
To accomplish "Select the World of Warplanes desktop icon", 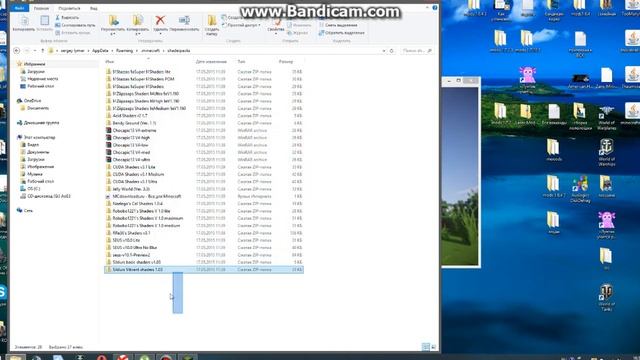I will (x=607, y=118).
